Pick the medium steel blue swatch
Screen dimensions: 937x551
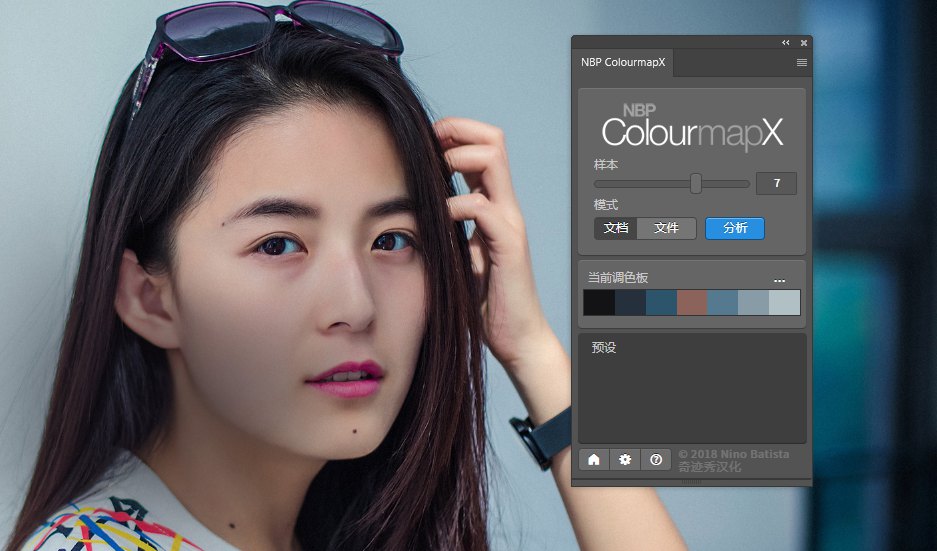pos(723,302)
